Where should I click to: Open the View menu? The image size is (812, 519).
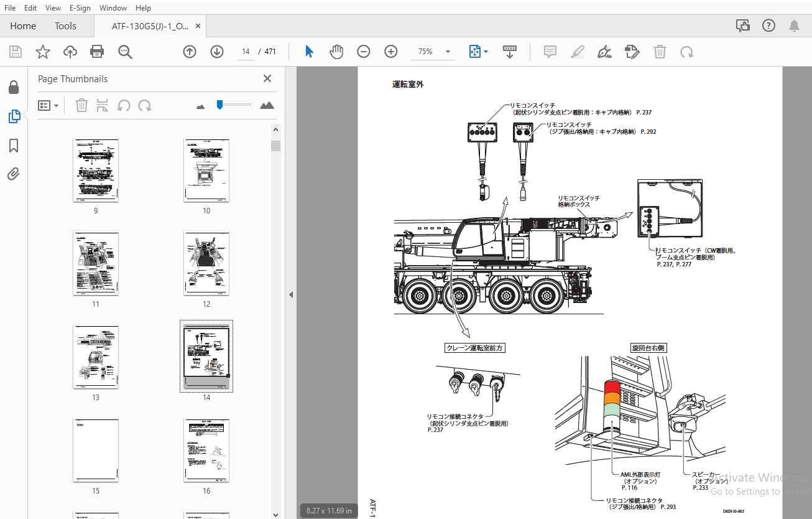tap(53, 8)
